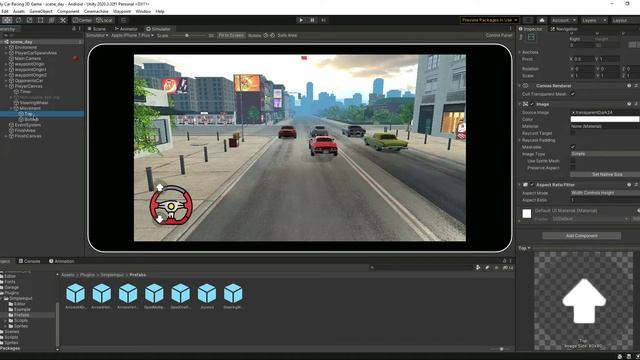This screenshot has width=640, height=360.
Task: Open the Account dropdown
Action: click(x=563, y=20)
